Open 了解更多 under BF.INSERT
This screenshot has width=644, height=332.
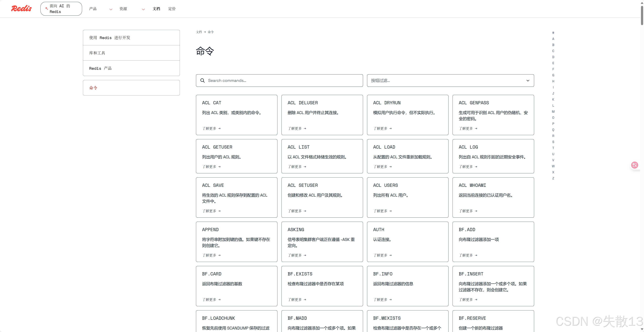[468, 300]
